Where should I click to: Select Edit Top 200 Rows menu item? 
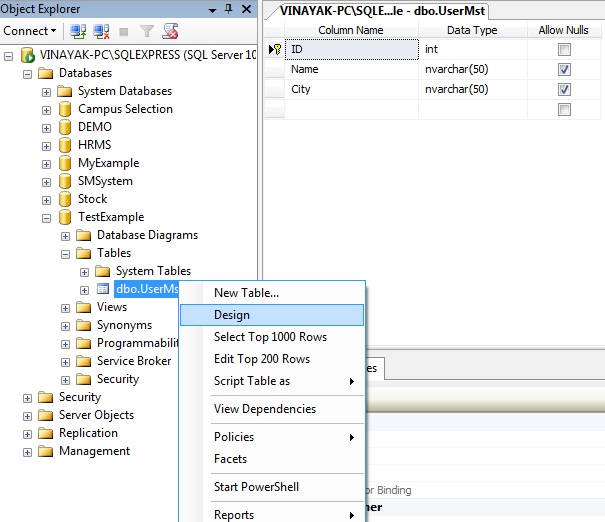click(262, 359)
